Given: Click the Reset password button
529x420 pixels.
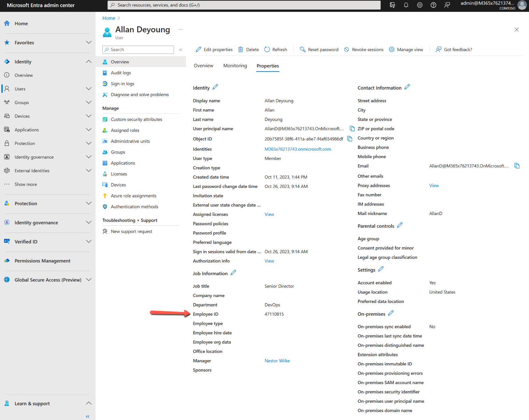Looking at the screenshot, I should click(x=319, y=50).
